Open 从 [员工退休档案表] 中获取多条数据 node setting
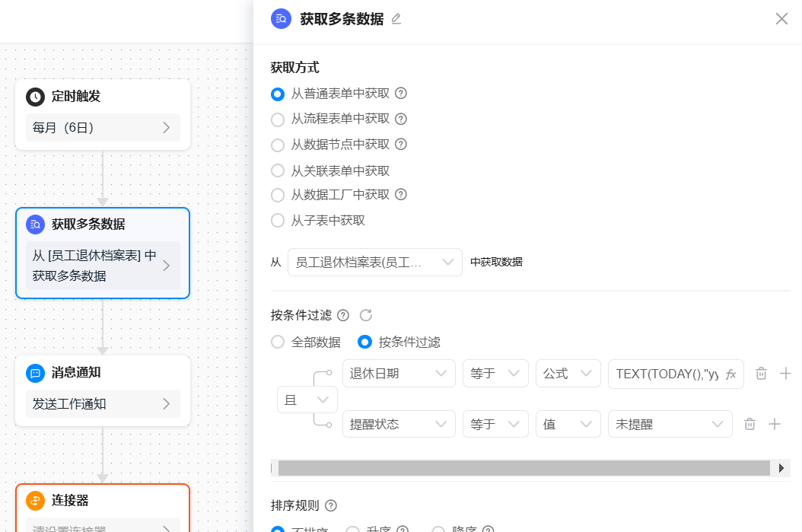 [x=103, y=266]
